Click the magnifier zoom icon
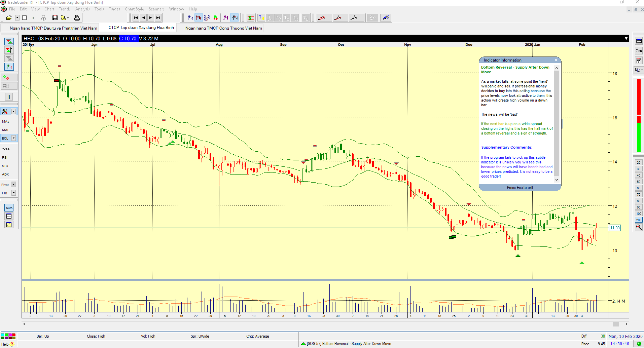The width and height of the screenshot is (644, 348). point(639,228)
